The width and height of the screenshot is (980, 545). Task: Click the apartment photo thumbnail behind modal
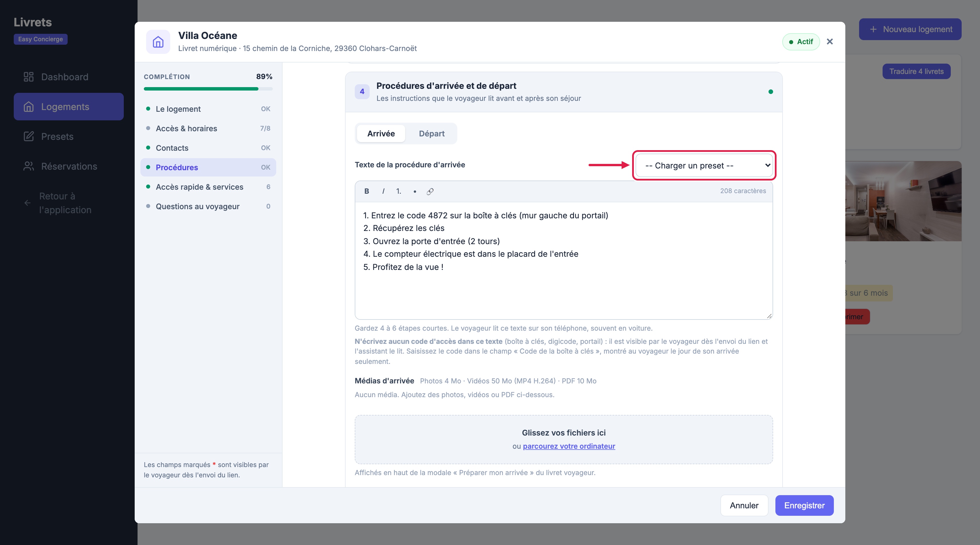[x=903, y=201]
